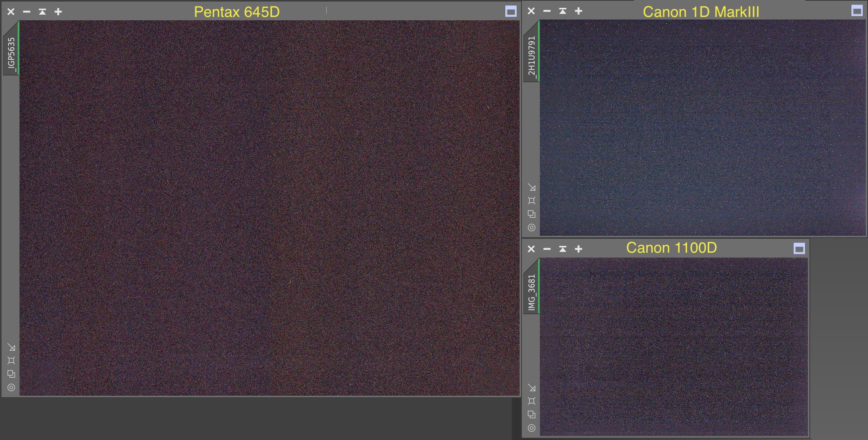The image size is (868, 440).
Task: Iconize the Pentax 645D window with the minus button
Action: click(27, 12)
